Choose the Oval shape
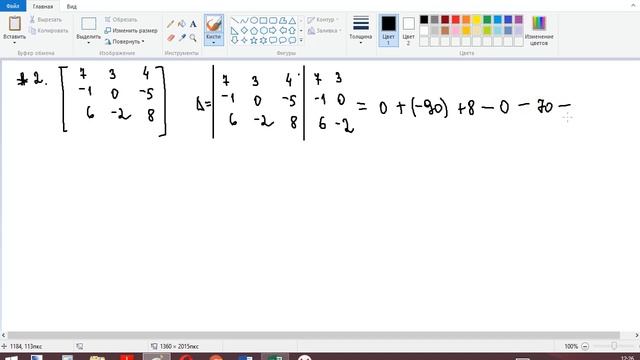 click(254, 20)
